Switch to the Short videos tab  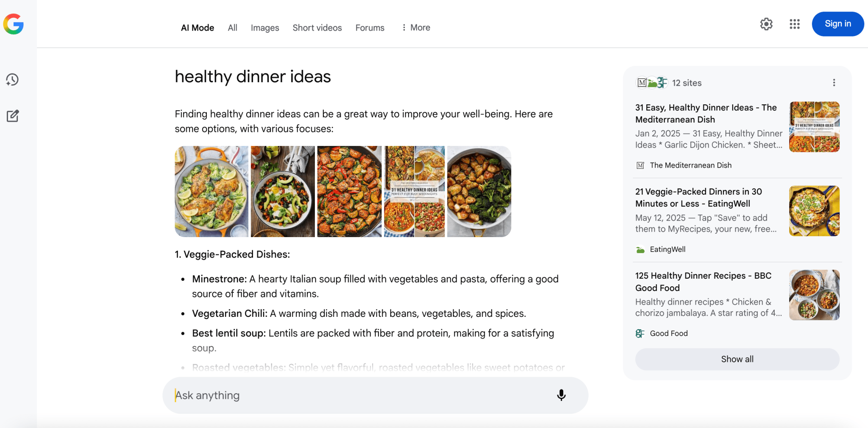(x=317, y=28)
